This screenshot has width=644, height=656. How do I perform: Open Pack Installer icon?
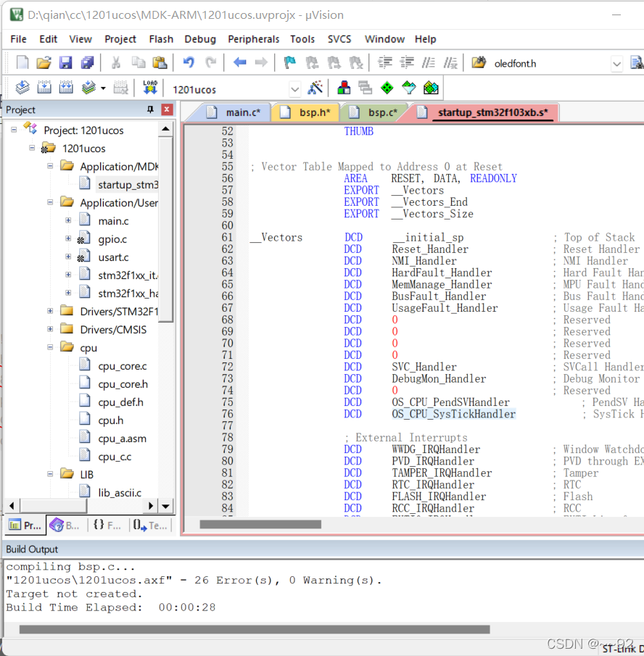click(431, 88)
